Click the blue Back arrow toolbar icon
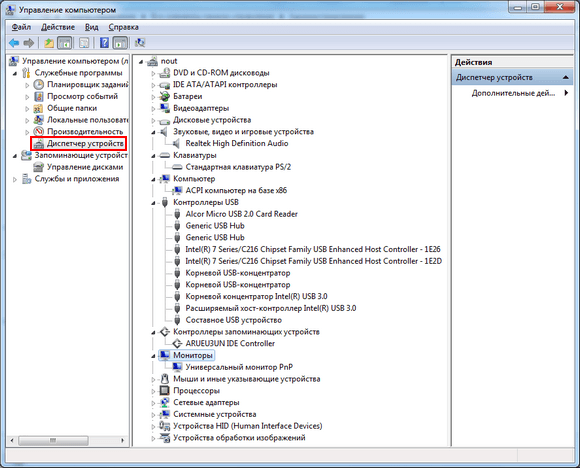Image resolution: width=580 pixels, height=468 pixels. point(14,43)
